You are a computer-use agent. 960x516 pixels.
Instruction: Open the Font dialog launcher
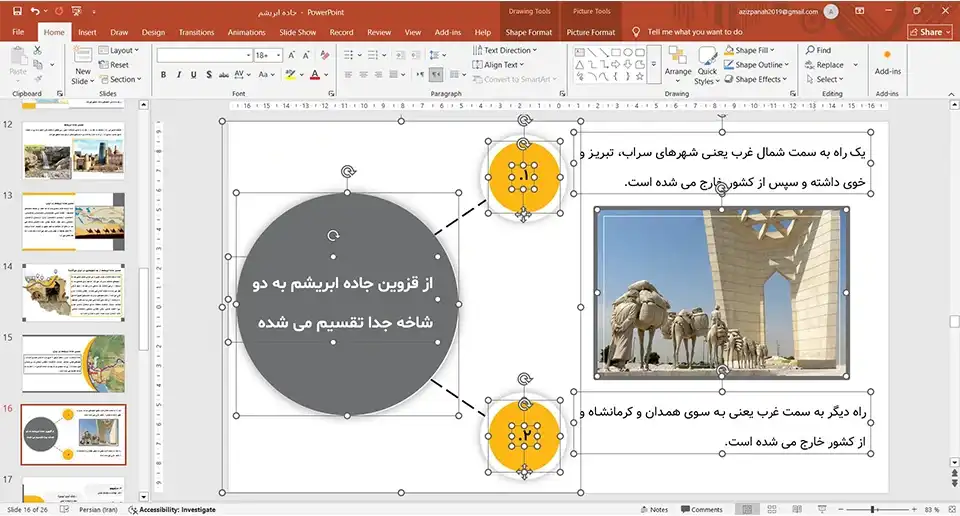(331, 94)
